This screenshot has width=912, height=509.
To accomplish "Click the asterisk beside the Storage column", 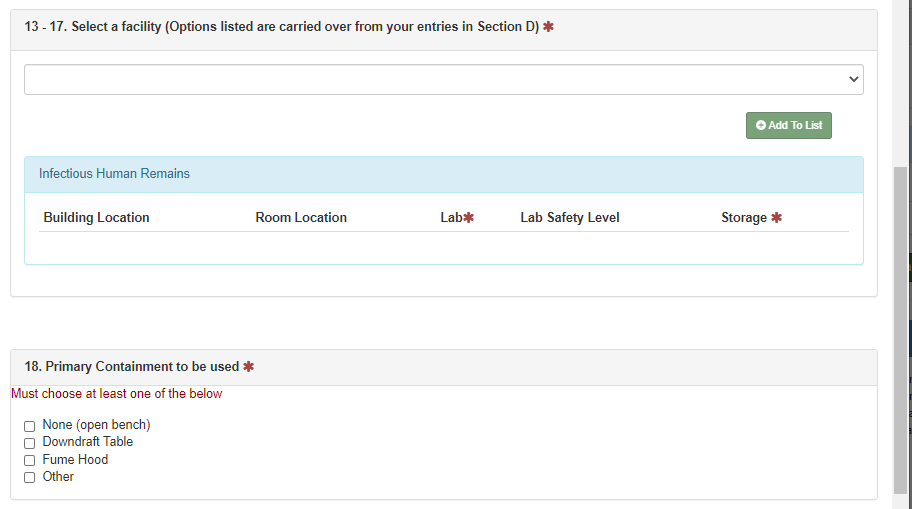I will coord(777,218).
